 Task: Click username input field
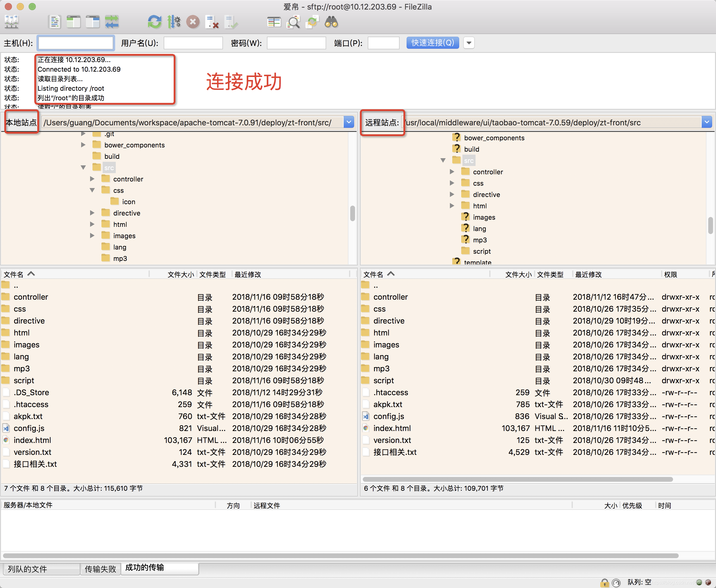pos(193,43)
